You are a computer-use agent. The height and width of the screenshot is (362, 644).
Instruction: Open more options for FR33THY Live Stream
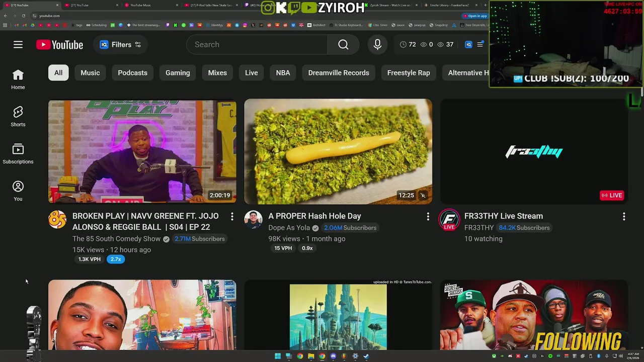tap(624, 217)
